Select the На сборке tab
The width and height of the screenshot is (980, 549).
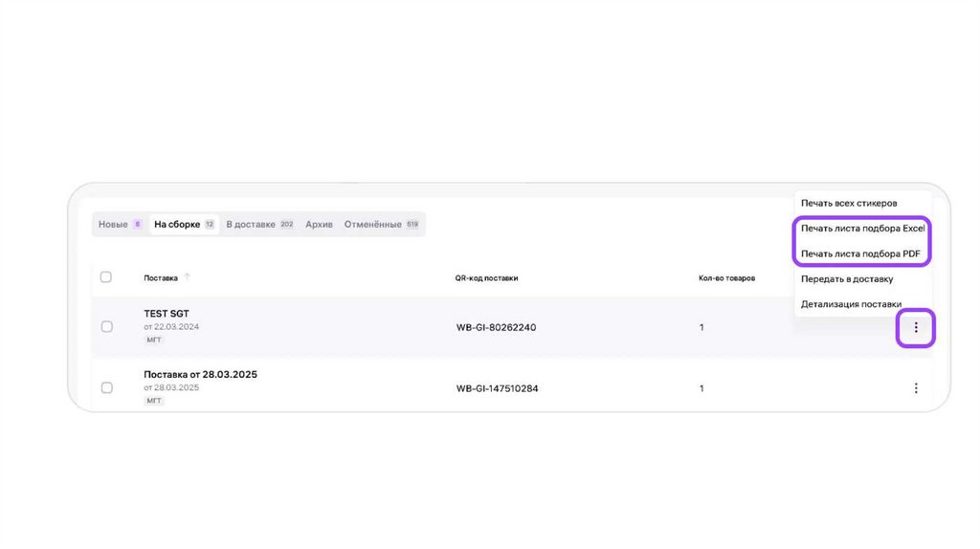(184, 225)
